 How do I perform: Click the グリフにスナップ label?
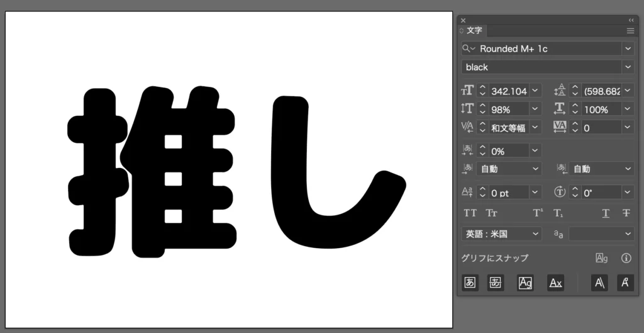(x=495, y=258)
